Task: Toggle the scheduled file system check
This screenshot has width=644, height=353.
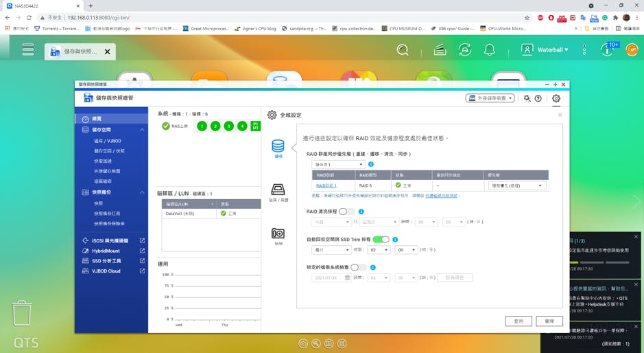Action: 358,267
